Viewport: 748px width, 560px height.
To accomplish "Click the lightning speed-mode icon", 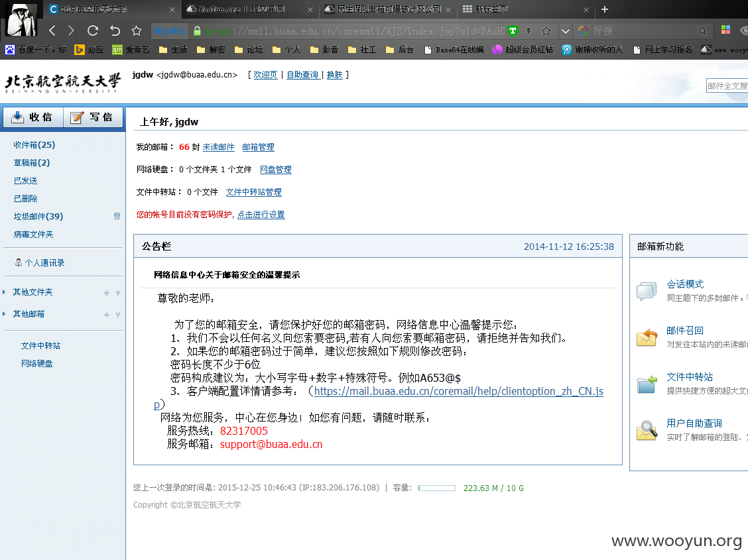I will coord(529,31).
